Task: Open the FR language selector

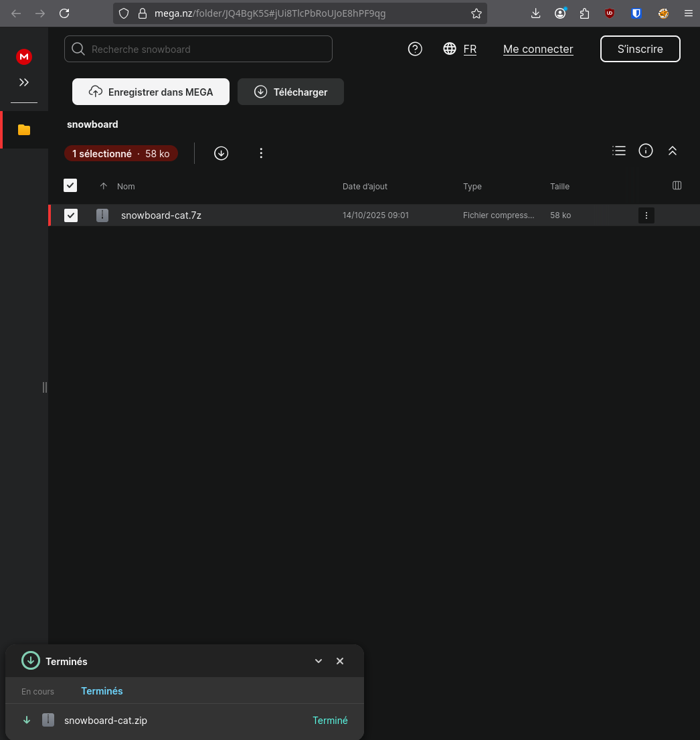Action: point(460,49)
